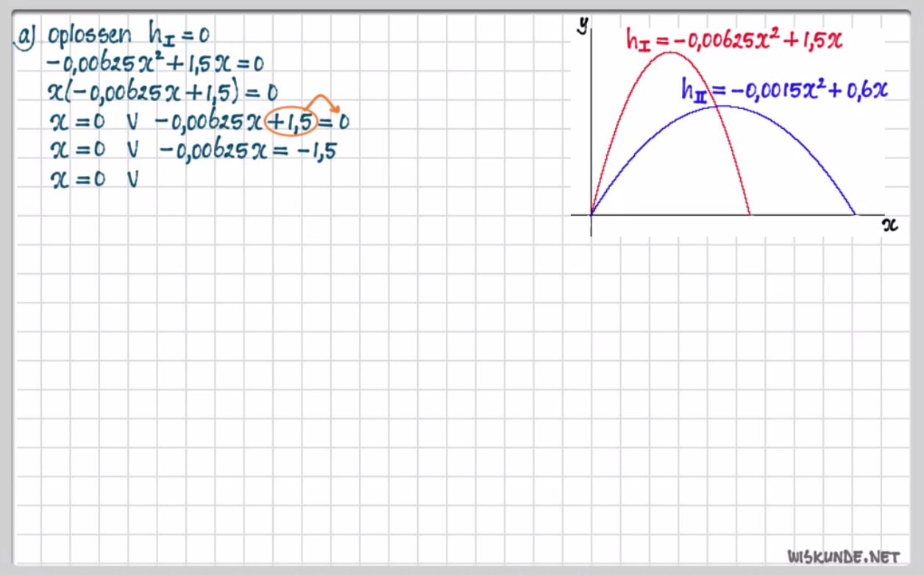924x575 pixels.
Task: Click where the blue curve meets the x-axis
Action: tap(855, 215)
